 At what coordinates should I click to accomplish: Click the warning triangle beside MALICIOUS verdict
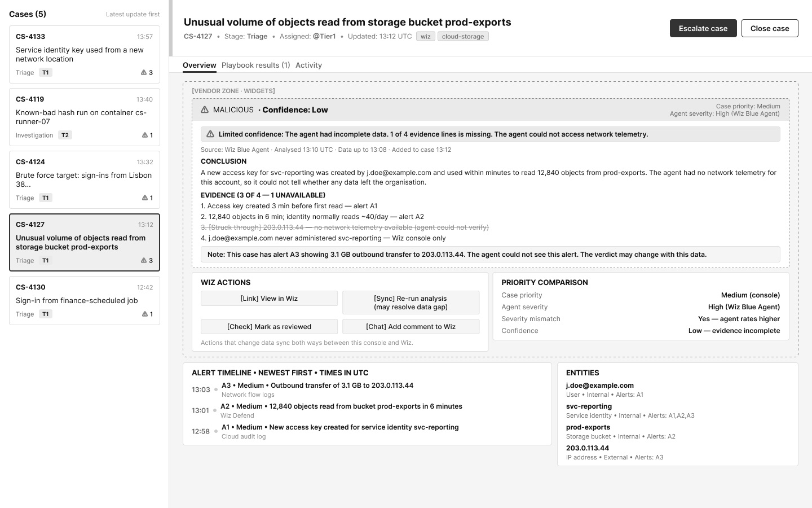(x=205, y=110)
